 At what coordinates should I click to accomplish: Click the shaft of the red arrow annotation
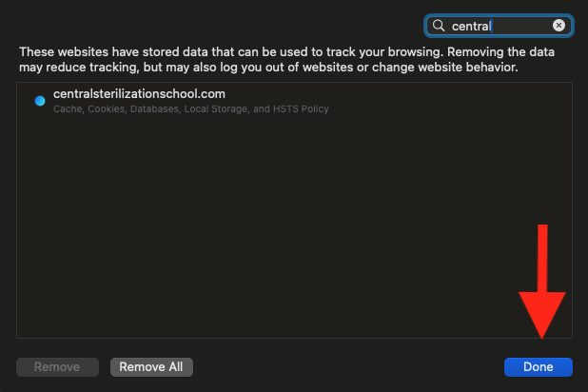coord(542,258)
